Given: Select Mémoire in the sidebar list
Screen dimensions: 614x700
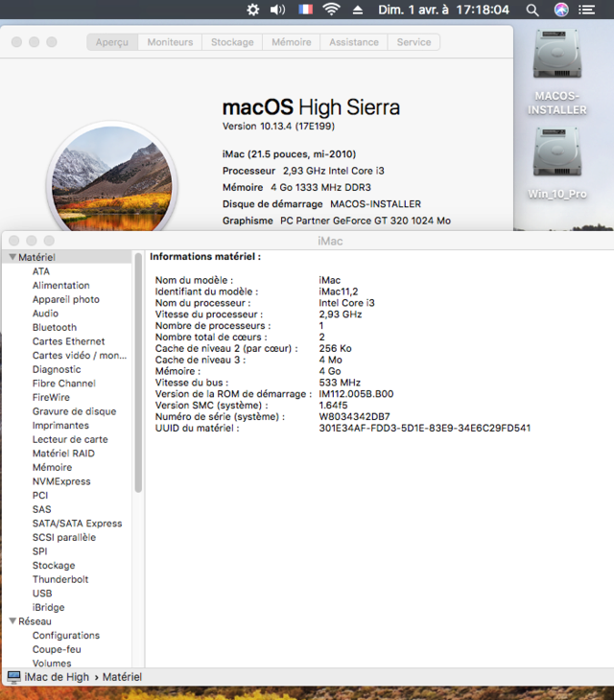Looking at the screenshot, I should click(52, 467).
